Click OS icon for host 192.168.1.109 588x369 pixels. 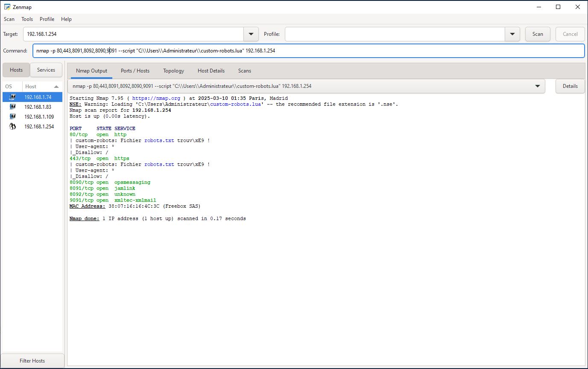coord(12,116)
